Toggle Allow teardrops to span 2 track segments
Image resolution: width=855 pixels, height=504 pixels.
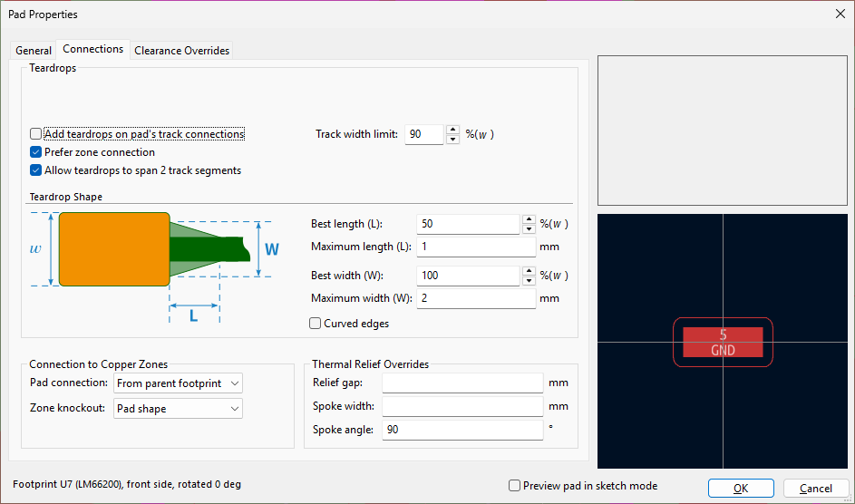36,170
